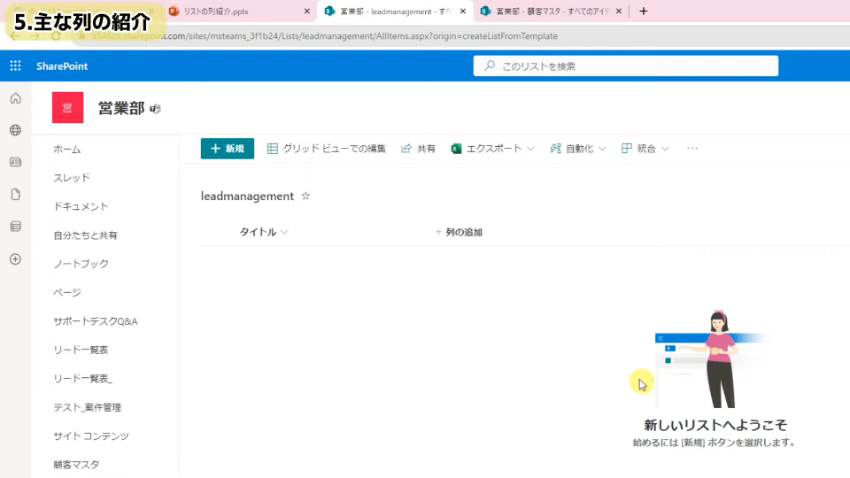
Task: Click グリッド ビューでの編集 button
Action: click(326, 148)
